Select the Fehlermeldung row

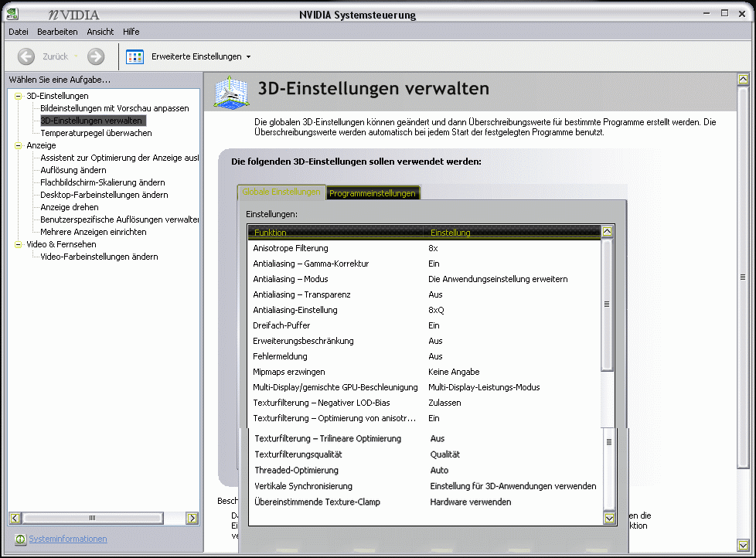coord(424,356)
